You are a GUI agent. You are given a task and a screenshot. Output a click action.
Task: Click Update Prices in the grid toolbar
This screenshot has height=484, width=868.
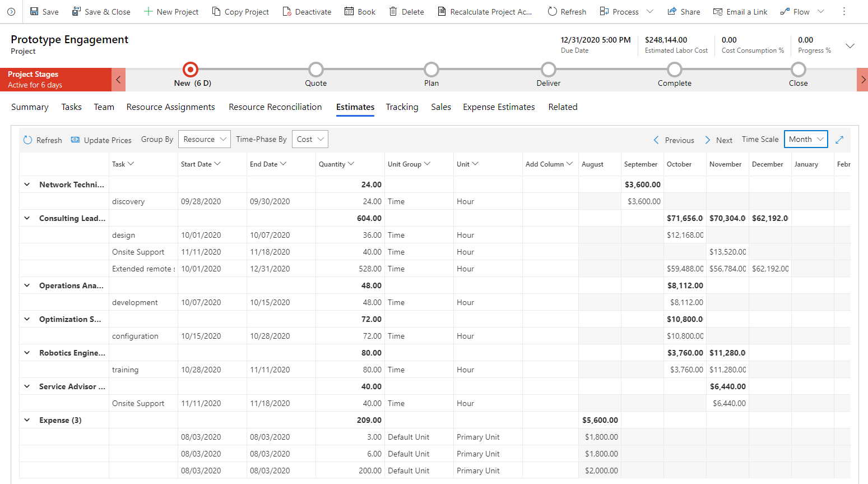[101, 140]
